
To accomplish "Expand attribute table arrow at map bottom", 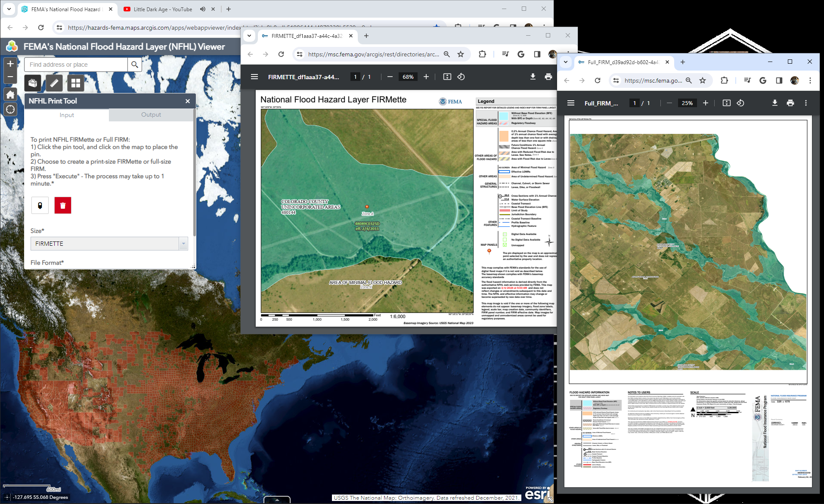I will (x=277, y=500).
